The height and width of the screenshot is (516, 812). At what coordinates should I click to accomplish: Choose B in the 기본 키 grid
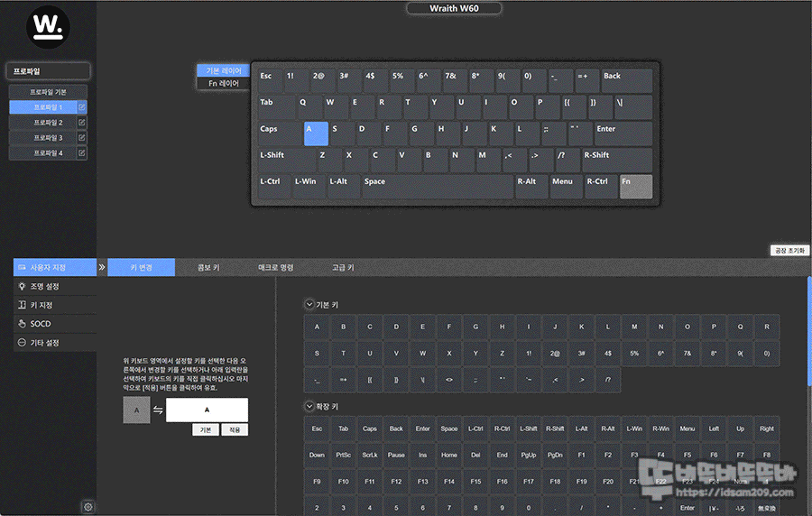pyautogui.click(x=344, y=327)
